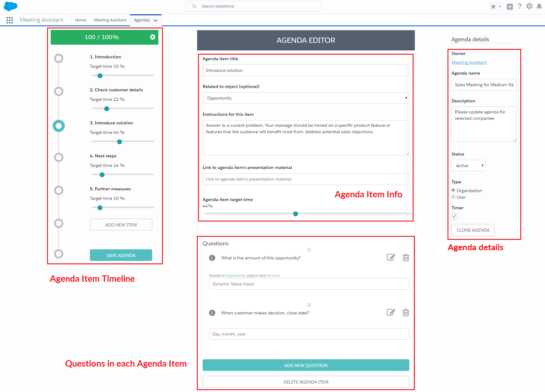Go to the Home tab

(x=81, y=20)
